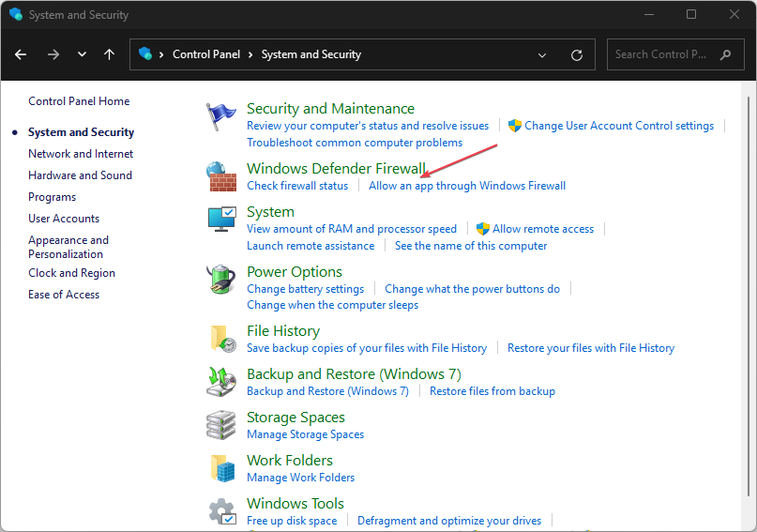Screen dimensions: 757x532
Task: Open Defragment and optimize your drives
Action: click(449, 521)
